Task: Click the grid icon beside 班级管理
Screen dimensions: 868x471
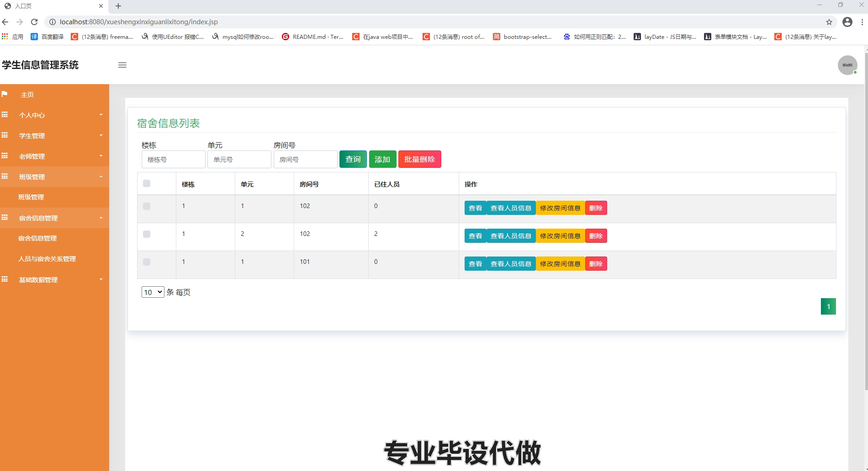Action: tap(5, 177)
